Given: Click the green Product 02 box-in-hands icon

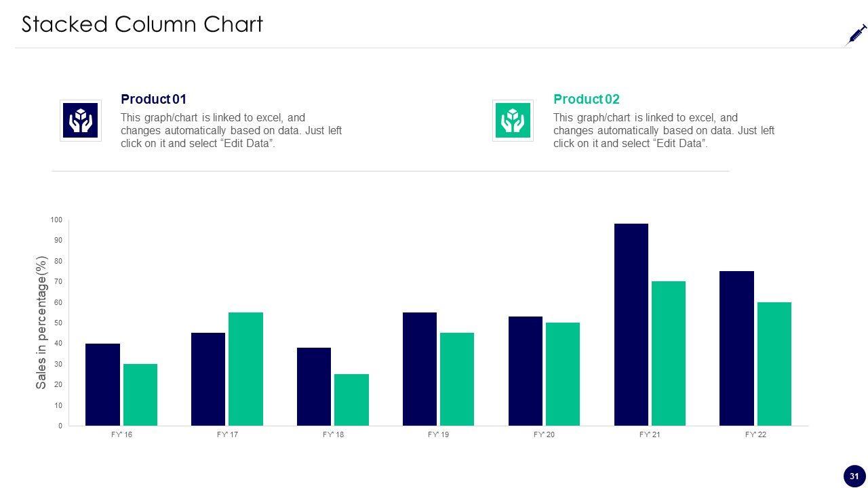Looking at the screenshot, I should click(513, 121).
